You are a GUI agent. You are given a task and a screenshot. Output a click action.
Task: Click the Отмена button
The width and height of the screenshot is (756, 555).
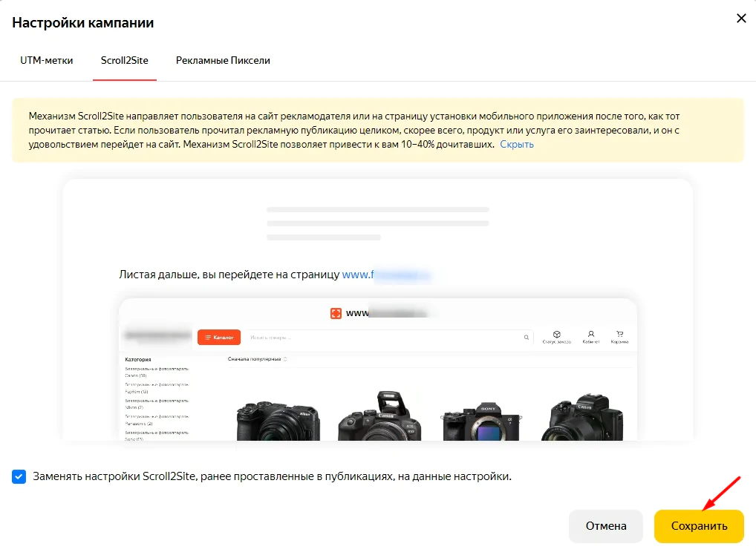point(605,526)
